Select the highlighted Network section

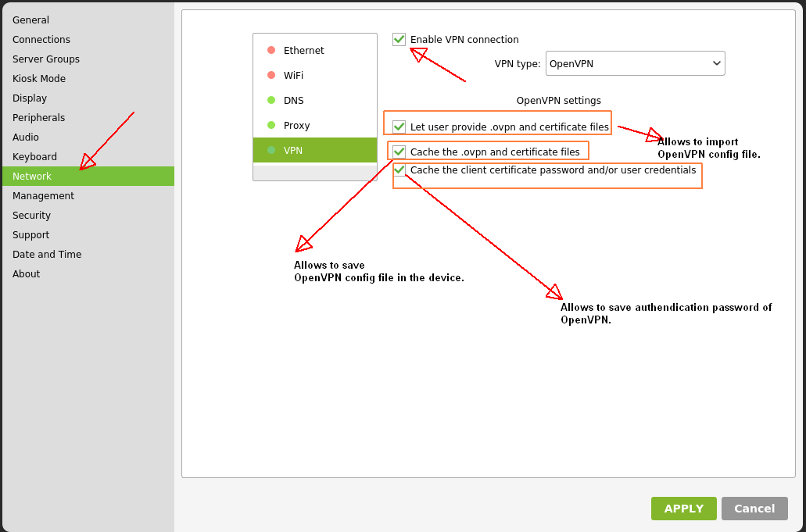pos(88,176)
